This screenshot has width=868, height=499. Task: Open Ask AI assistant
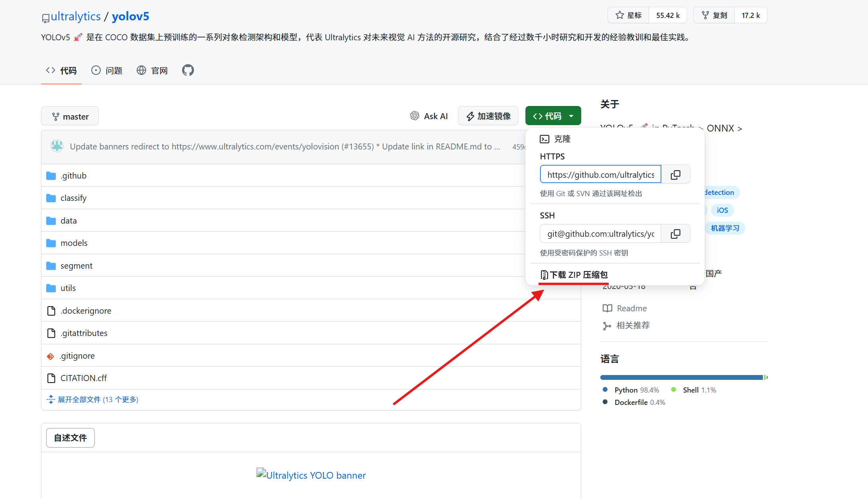coord(429,116)
